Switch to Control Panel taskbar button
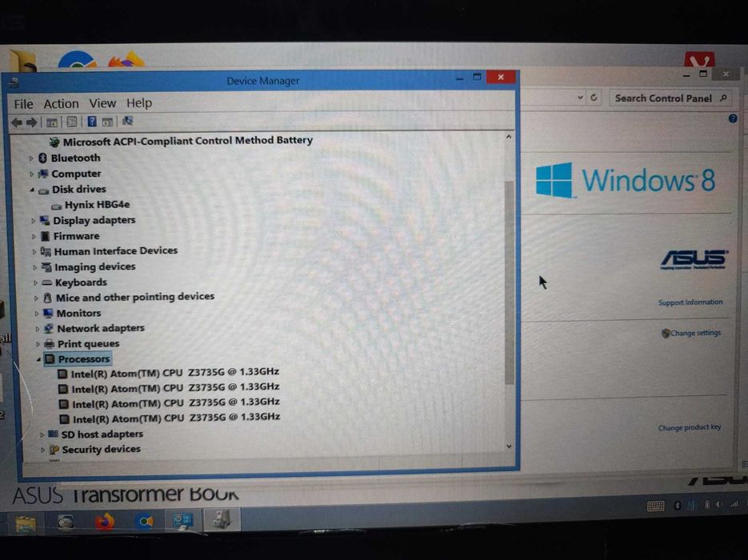 click(x=182, y=521)
